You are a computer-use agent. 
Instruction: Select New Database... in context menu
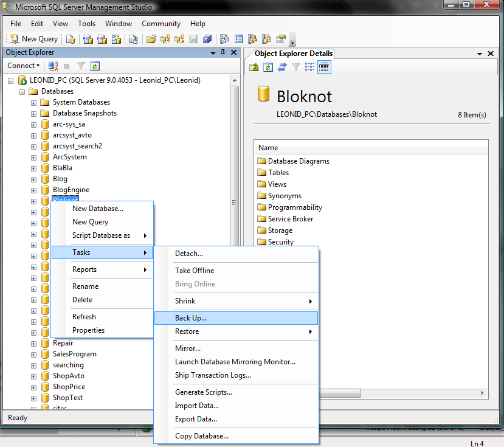coord(102,209)
